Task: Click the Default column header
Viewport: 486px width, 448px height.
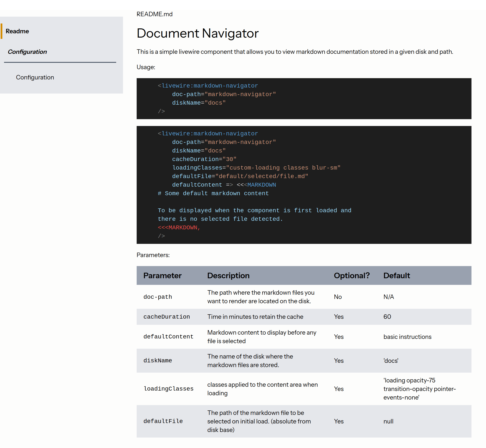Action: (397, 275)
